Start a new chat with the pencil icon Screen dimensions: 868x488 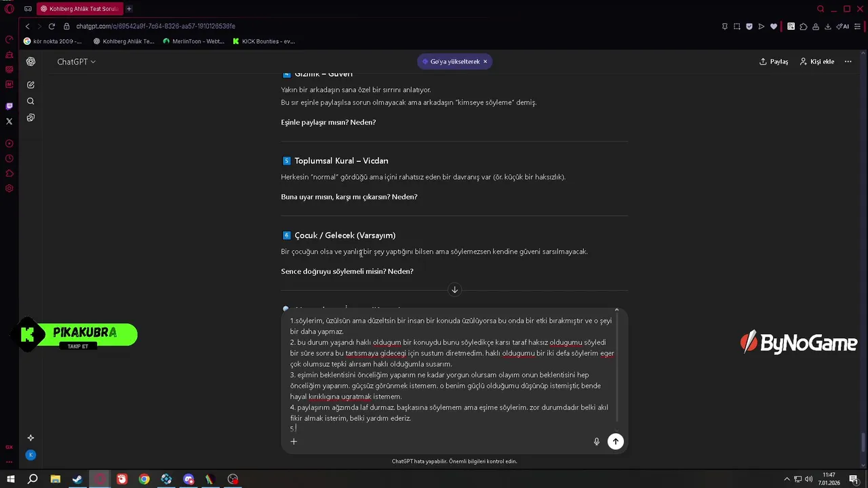point(31,85)
